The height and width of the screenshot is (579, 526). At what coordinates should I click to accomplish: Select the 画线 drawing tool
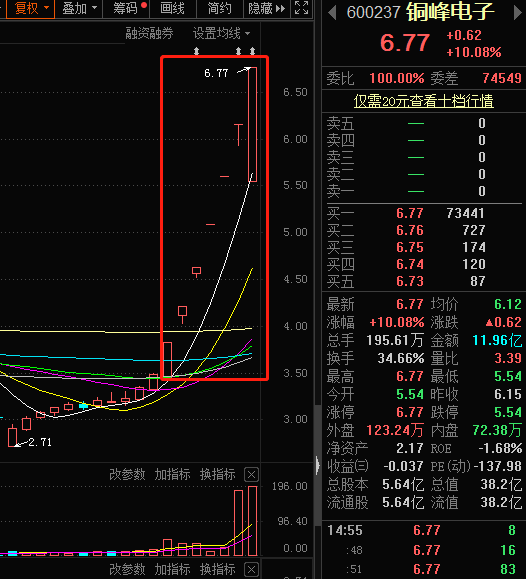[173, 8]
